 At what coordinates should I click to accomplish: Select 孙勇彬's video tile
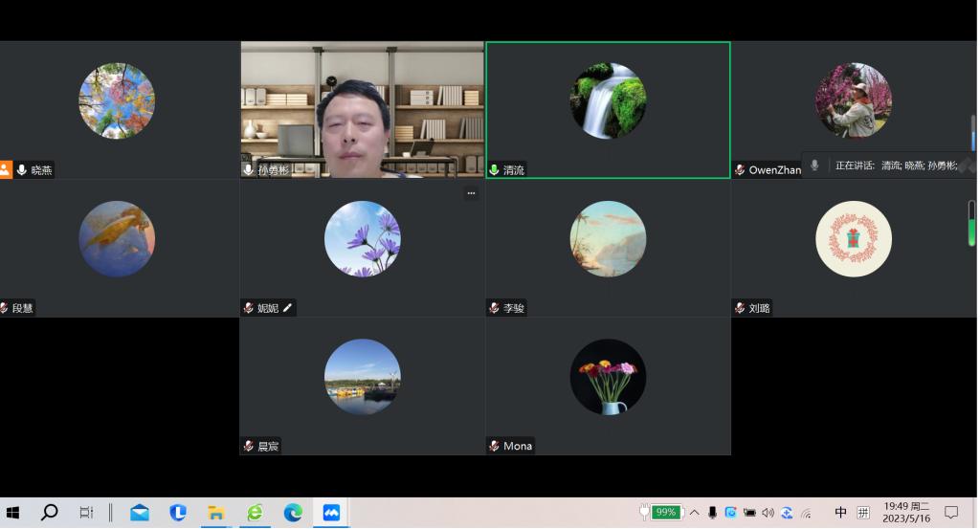point(362,110)
